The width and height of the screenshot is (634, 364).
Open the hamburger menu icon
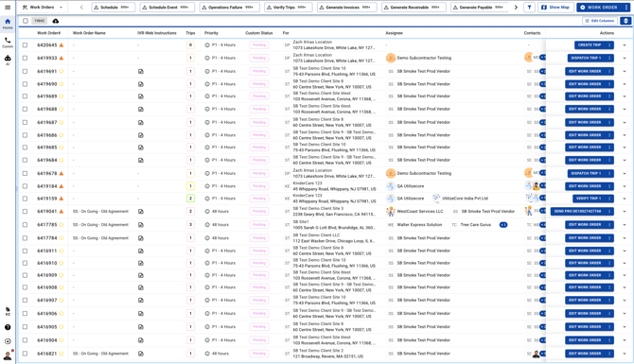click(x=8, y=8)
